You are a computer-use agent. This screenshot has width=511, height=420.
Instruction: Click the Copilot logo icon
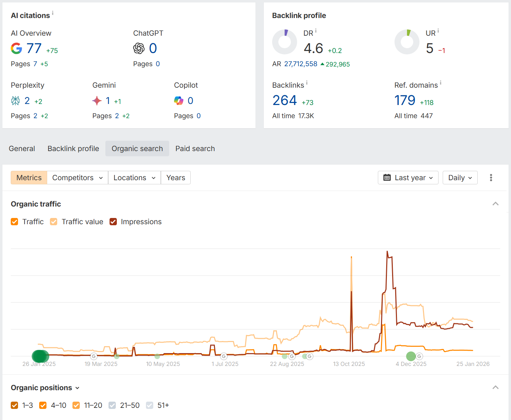pyautogui.click(x=179, y=101)
